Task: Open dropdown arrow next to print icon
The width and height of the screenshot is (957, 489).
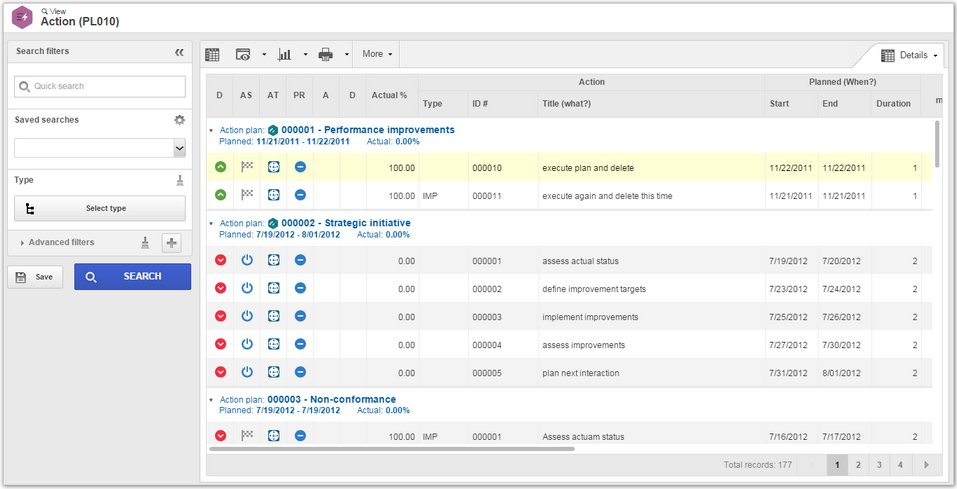Action: [346, 54]
